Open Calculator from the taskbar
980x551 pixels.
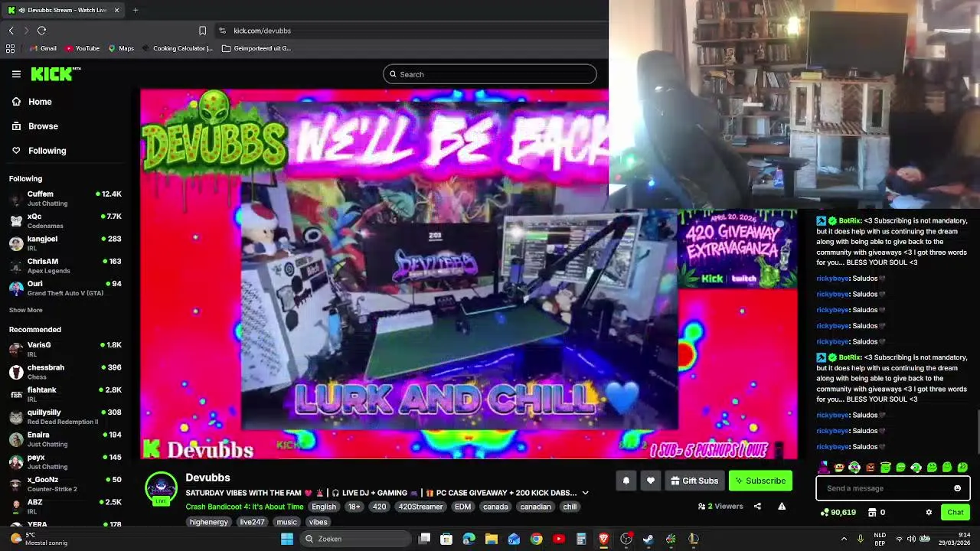(581, 539)
